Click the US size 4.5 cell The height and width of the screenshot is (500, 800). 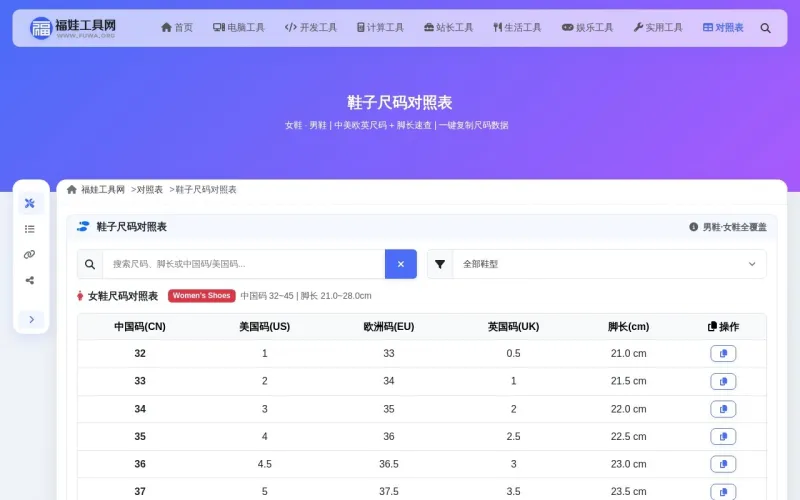(264, 464)
